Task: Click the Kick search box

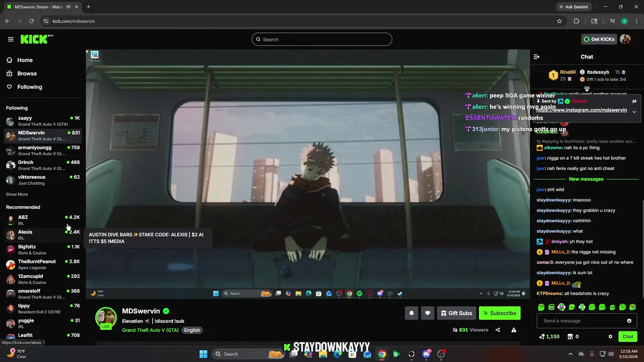Action: click(322, 39)
